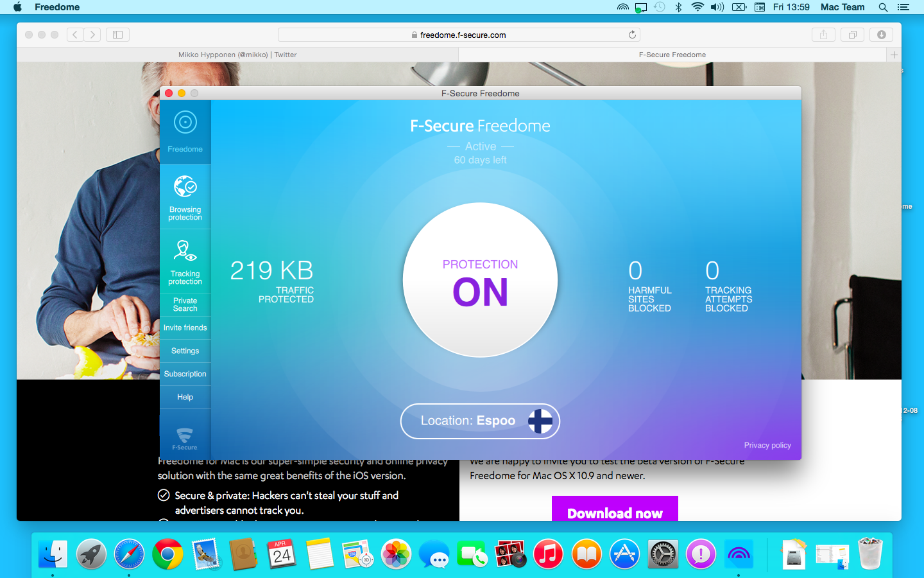This screenshot has width=924, height=578.
Task: Click the Safari forward button
Action: 92,35
